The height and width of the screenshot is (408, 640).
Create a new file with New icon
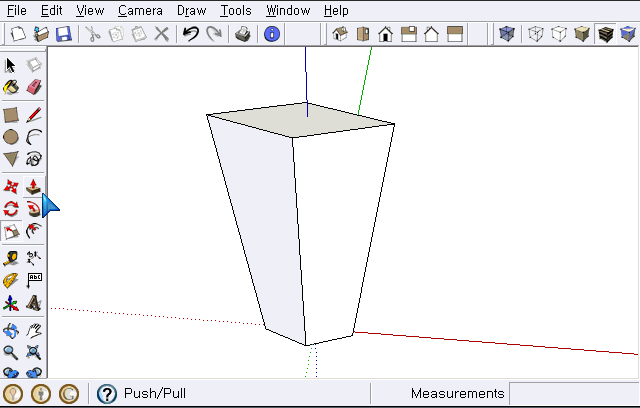click(x=18, y=34)
